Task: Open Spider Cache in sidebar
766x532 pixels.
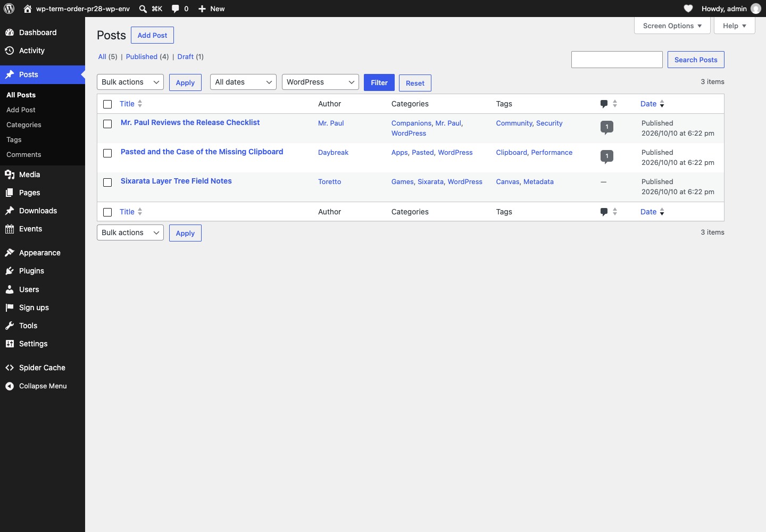Action: point(43,368)
